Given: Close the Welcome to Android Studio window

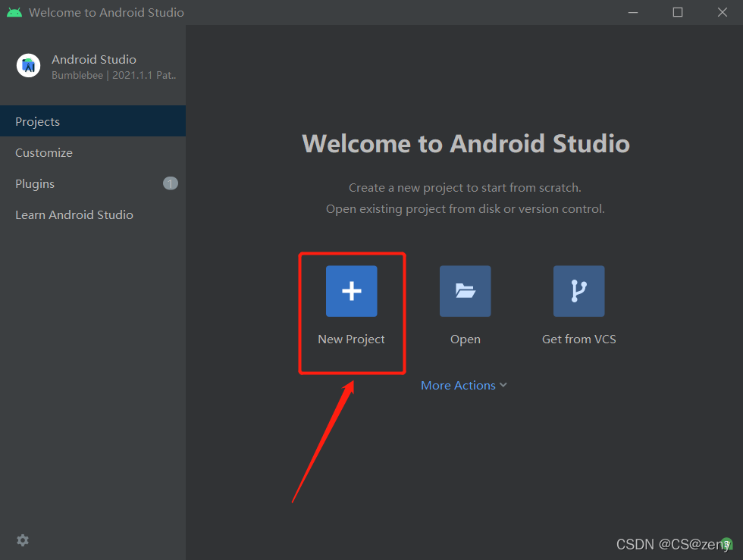Looking at the screenshot, I should tap(722, 12).
